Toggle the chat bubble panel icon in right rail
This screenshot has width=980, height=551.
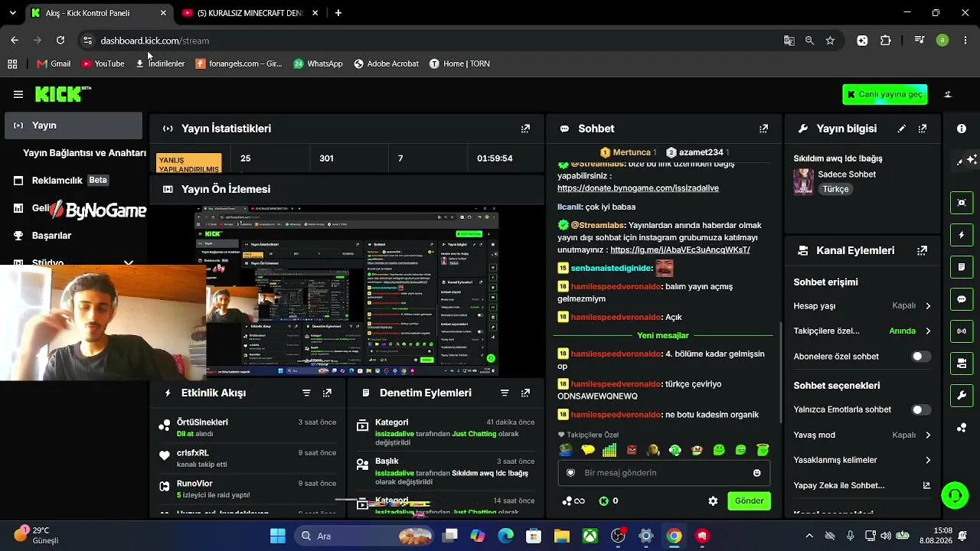tap(962, 299)
